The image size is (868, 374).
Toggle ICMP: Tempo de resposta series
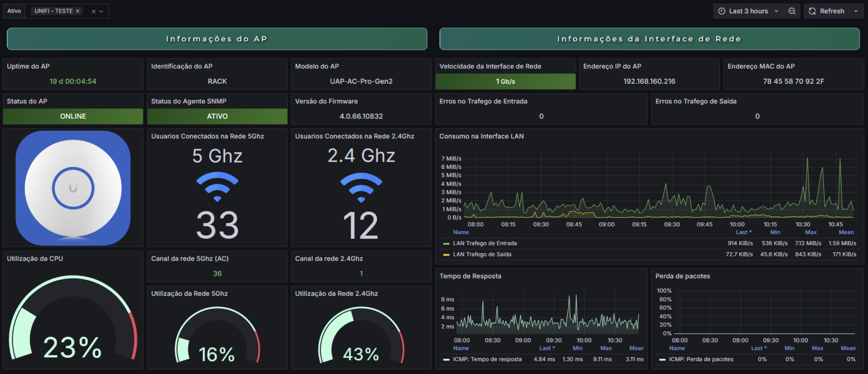[x=487, y=359]
